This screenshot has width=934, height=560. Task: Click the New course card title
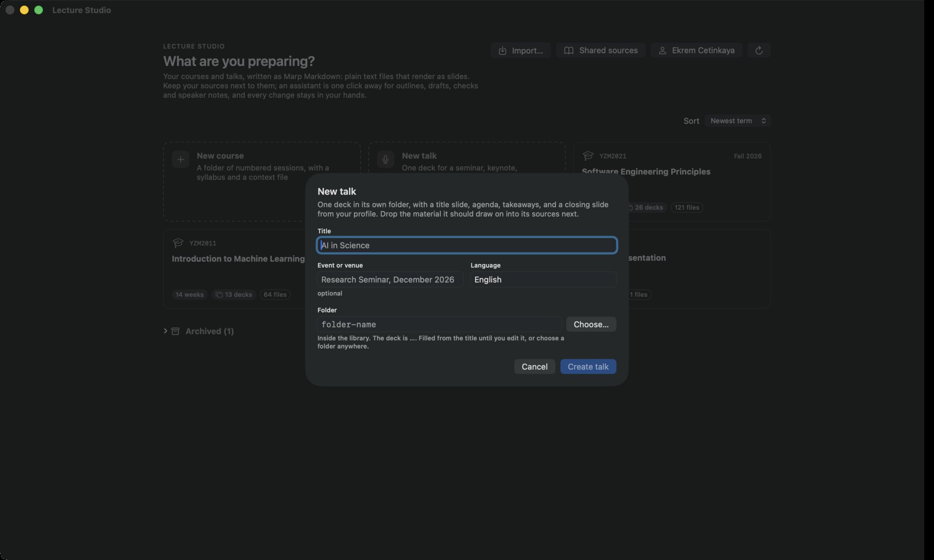pyautogui.click(x=220, y=156)
